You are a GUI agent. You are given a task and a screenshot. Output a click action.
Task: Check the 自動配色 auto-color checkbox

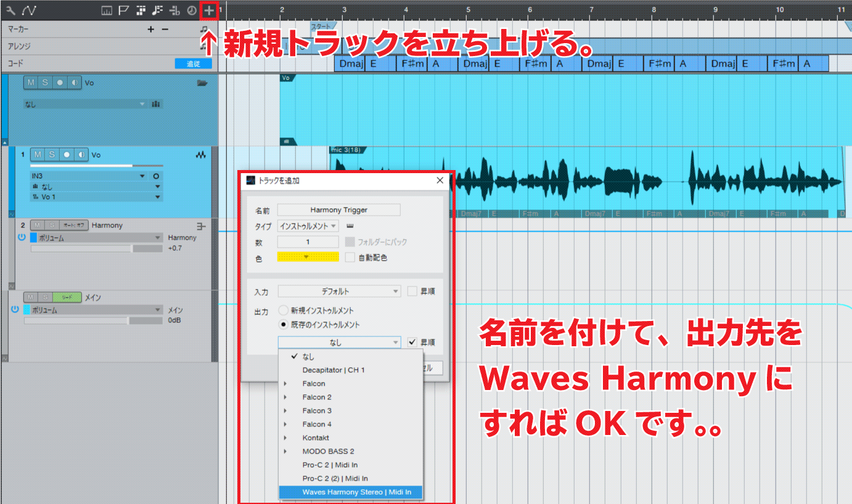pyautogui.click(x=350, y=258)
